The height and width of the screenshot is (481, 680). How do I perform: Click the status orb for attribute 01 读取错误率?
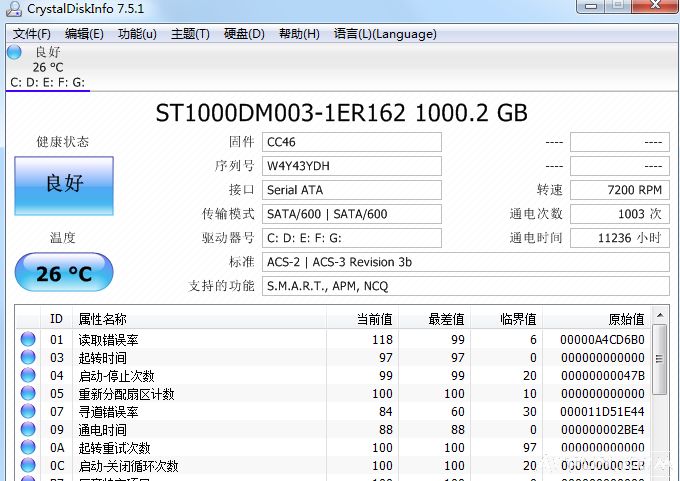(x=28, y=340)
